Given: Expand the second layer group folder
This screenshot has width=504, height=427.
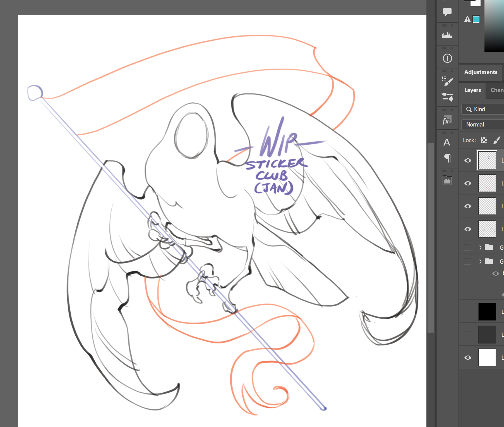Looking at the screenshot, I should point(480,261).
